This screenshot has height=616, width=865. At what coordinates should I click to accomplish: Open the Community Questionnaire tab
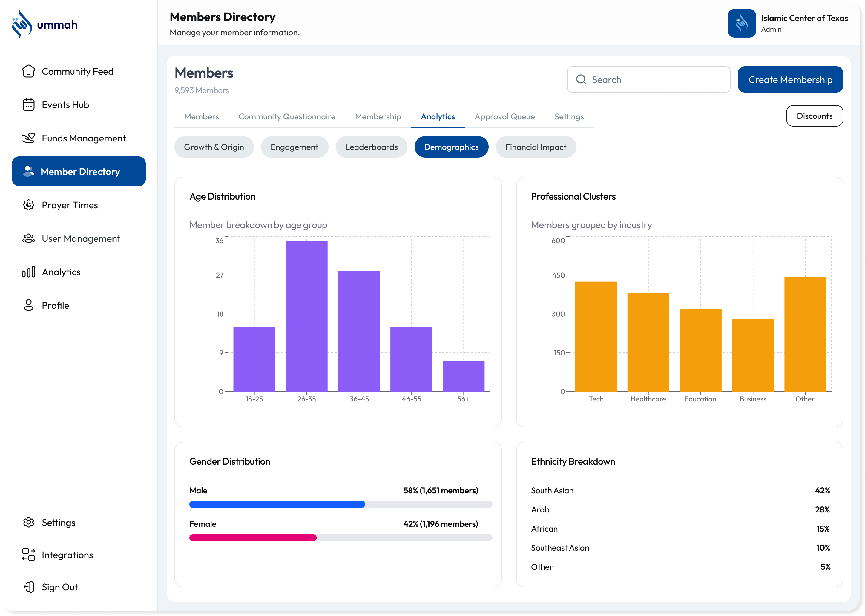[286, 116]
